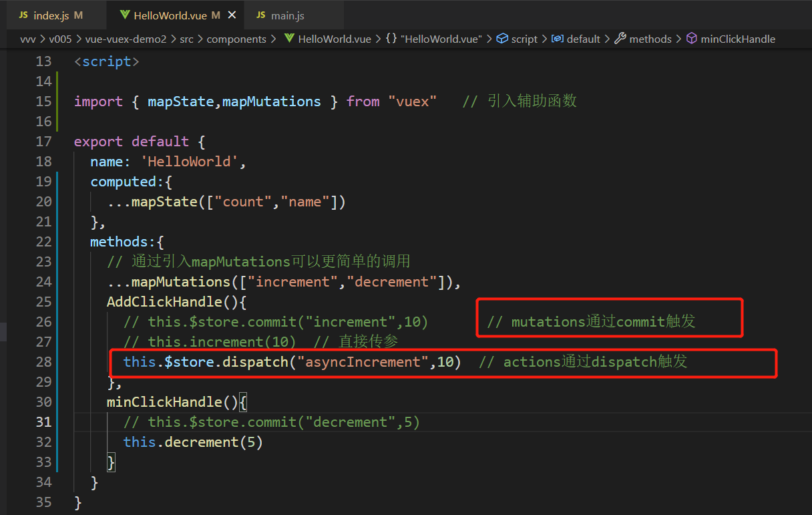
Task: Click the wrench icon beside 'methods' breadcrumb
Action: point(620,39)
